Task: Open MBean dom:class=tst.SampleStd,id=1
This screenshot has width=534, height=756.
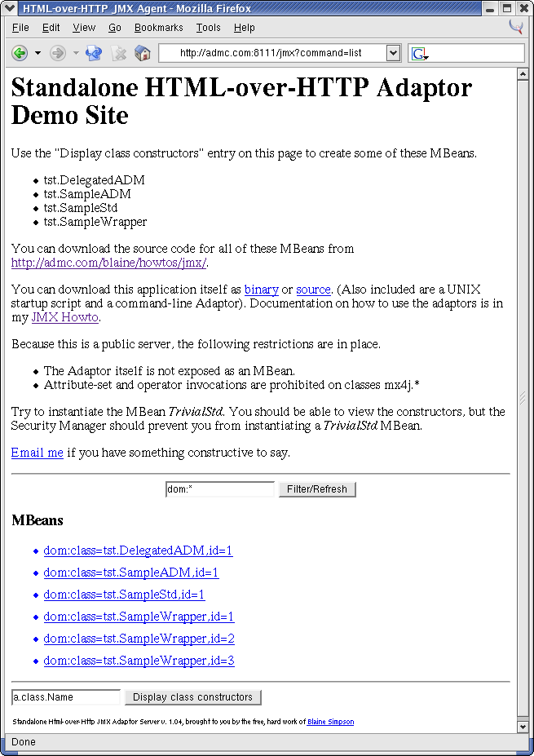Action: pos(124,595)
